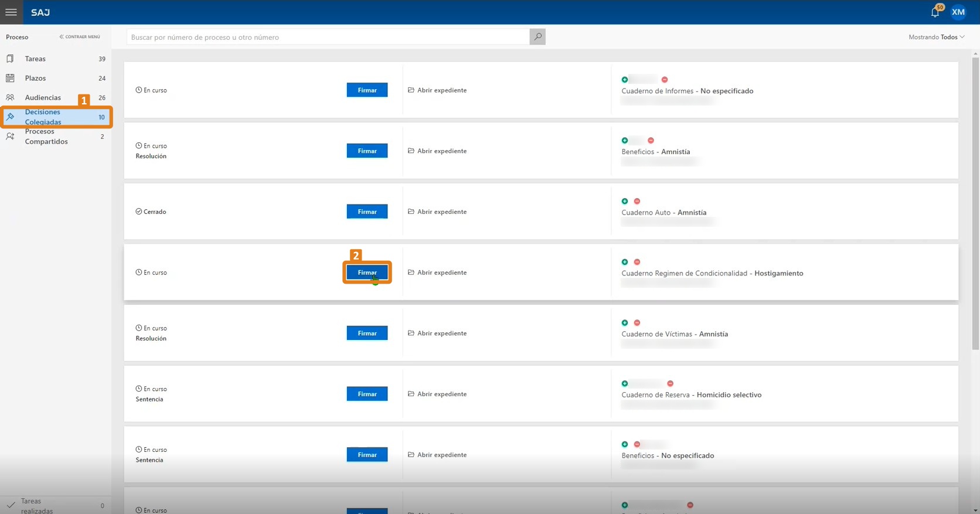Image resolution: width=980 pixels, height=514 pixels.
Task: Click red minus icon in Cuaderno de Informes row
Action: pyautogui.click(x=665, y=80)
